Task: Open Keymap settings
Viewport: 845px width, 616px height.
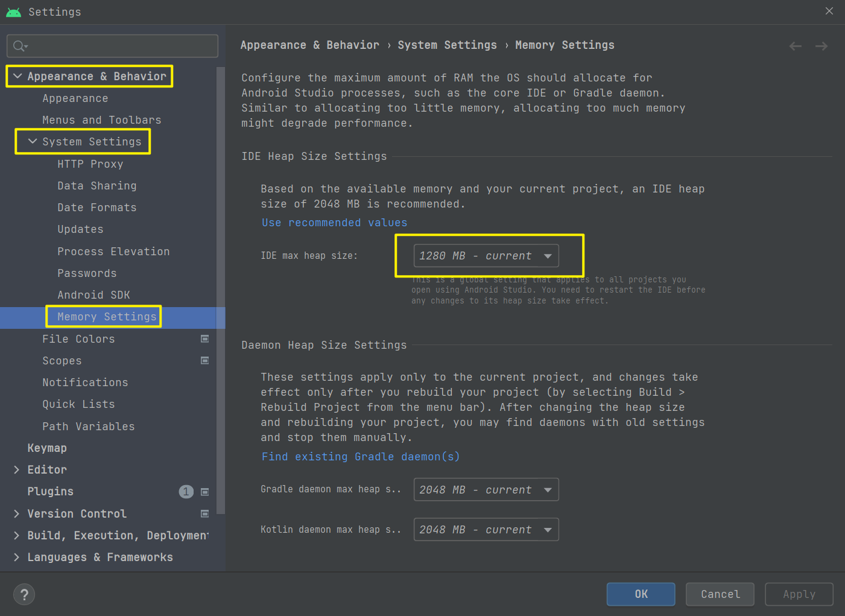Action: pyautogui.click(x=47, y=448)
